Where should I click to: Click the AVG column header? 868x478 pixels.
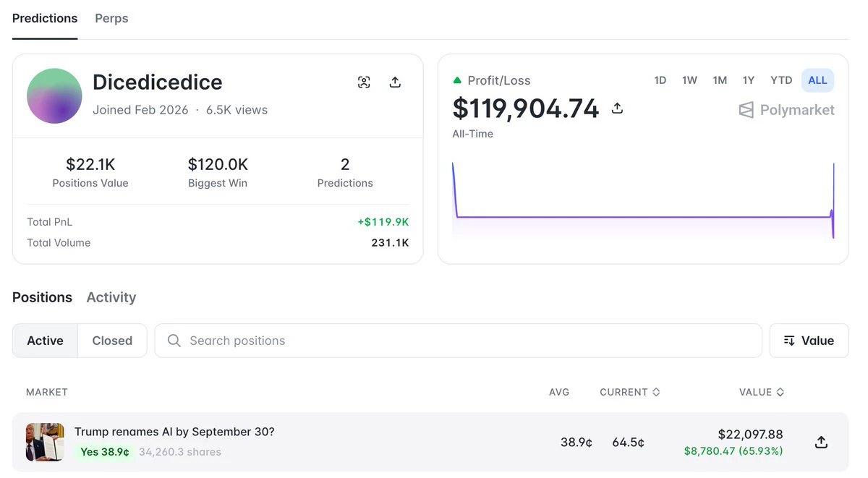click(x=559, y=392)
